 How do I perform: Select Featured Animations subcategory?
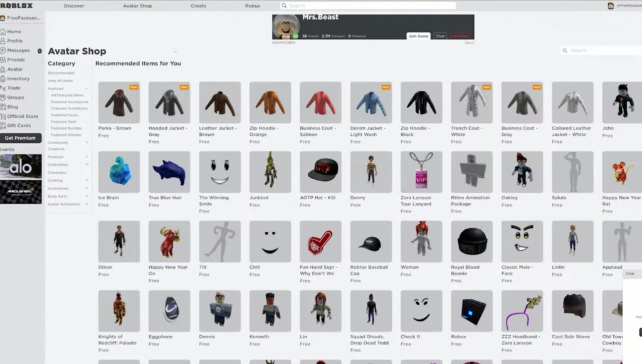pos(69,108)
